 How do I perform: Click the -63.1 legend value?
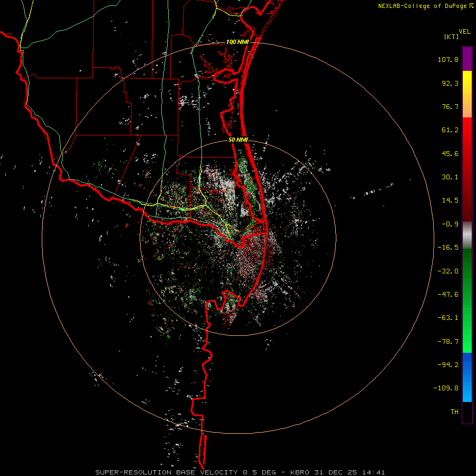click(x=448, y=318)
